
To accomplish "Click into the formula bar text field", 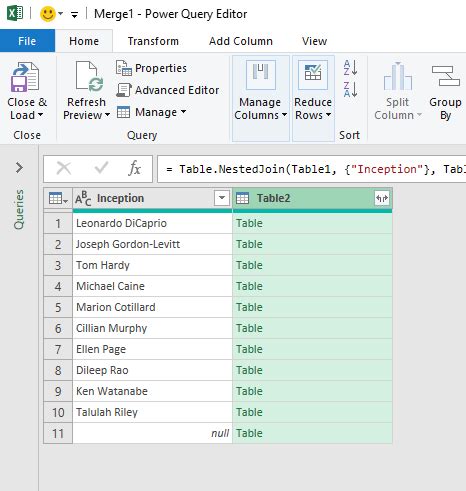I will (312, 169).
